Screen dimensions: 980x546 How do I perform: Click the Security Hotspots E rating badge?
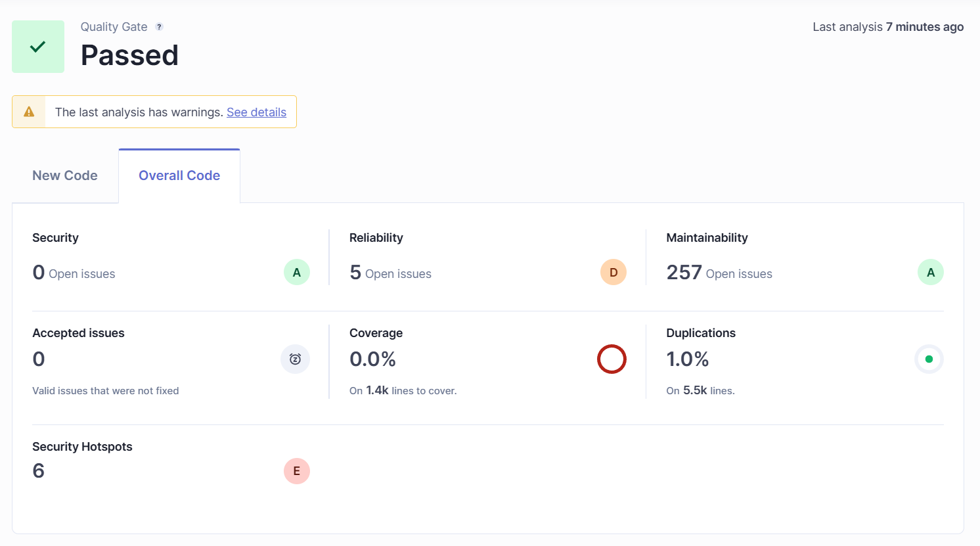pos(297,471)
